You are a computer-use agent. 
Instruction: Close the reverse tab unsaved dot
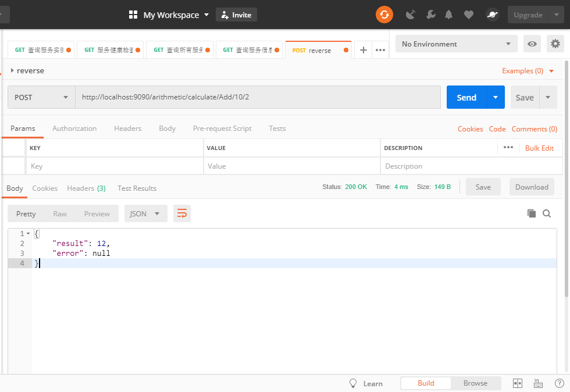tap(345, 50)
